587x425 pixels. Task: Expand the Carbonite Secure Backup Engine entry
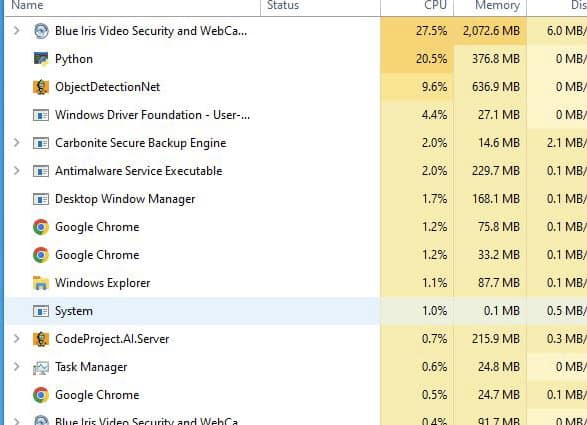[16, 143]
